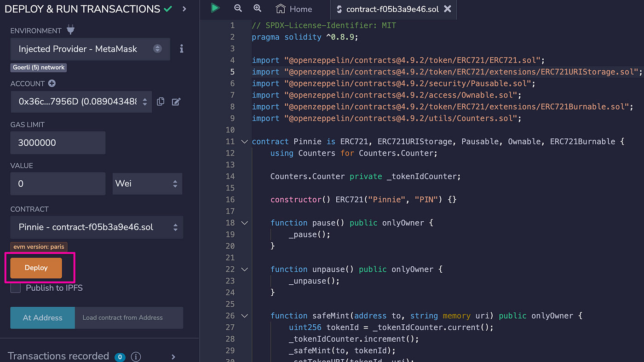This screenshot has height=362, width=644.
Task: Open the Pinnie contract selector dropdown
Action: [97, 227]
